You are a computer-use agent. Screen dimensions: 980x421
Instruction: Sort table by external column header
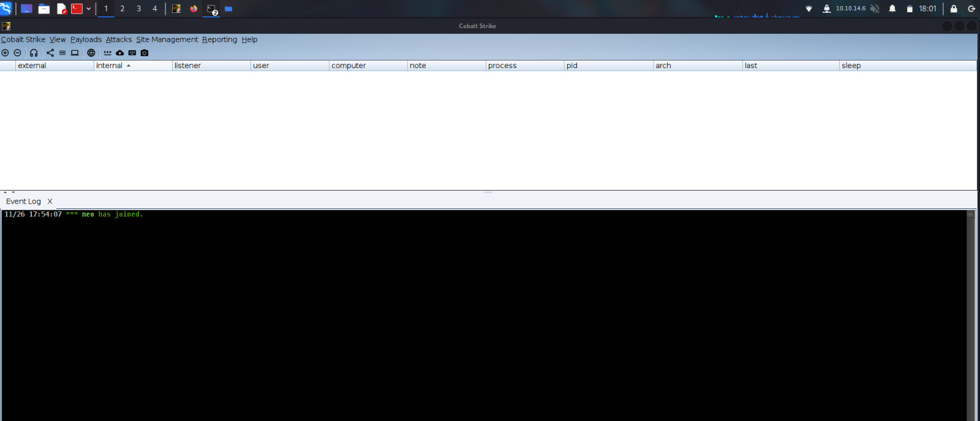click(55, 66)
